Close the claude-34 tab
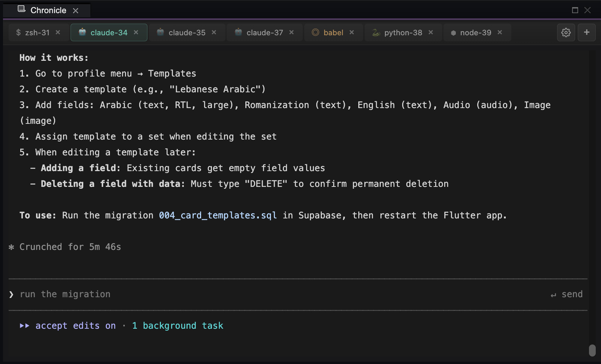Image resolution: width=601 pixels, height=364 pixels. (x=136, y=33)
